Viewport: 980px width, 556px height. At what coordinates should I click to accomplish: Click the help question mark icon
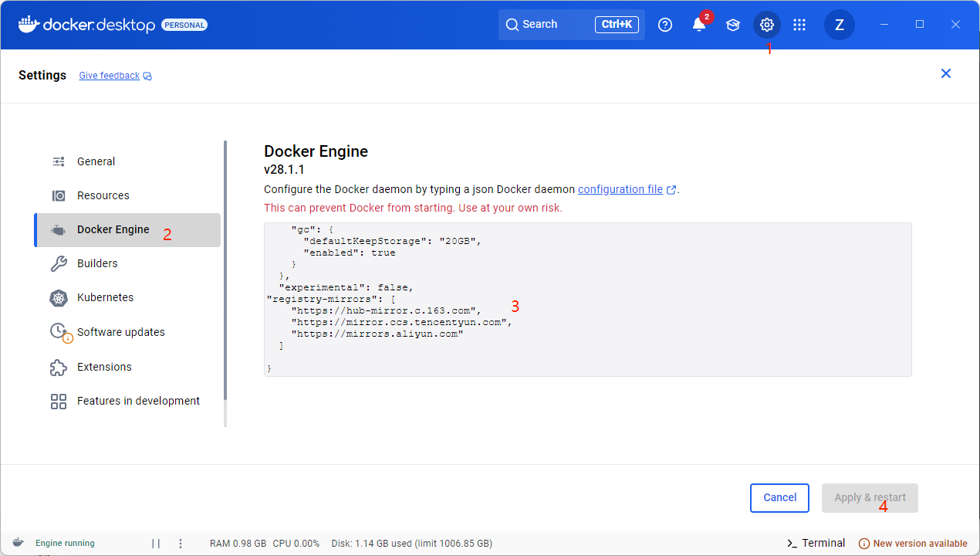pos(665,25)
